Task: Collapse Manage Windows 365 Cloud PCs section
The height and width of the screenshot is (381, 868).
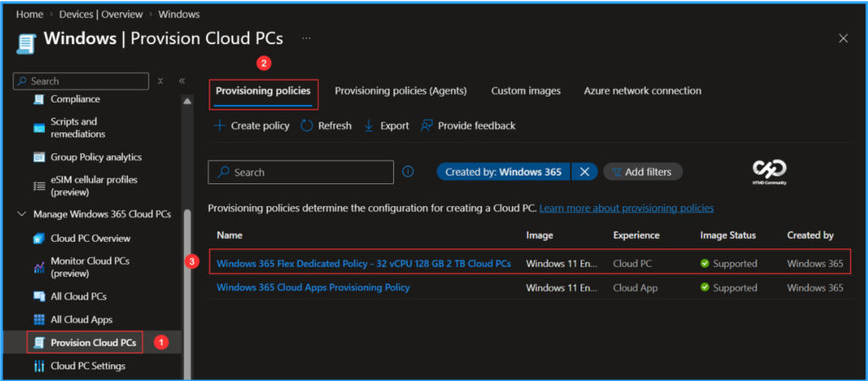Action: [22, 214]
